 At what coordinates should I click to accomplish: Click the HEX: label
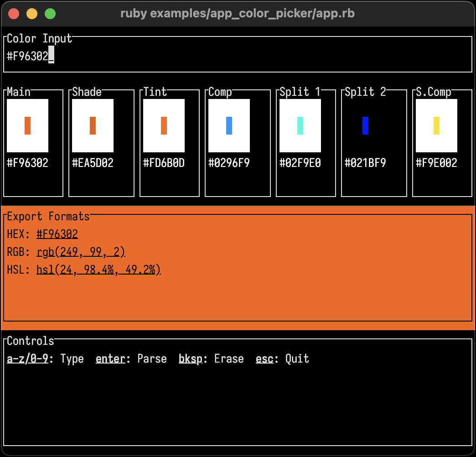18,234
